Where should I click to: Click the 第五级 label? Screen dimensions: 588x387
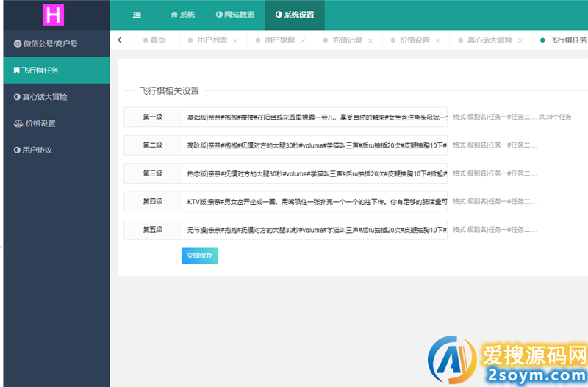pos(153,230)
